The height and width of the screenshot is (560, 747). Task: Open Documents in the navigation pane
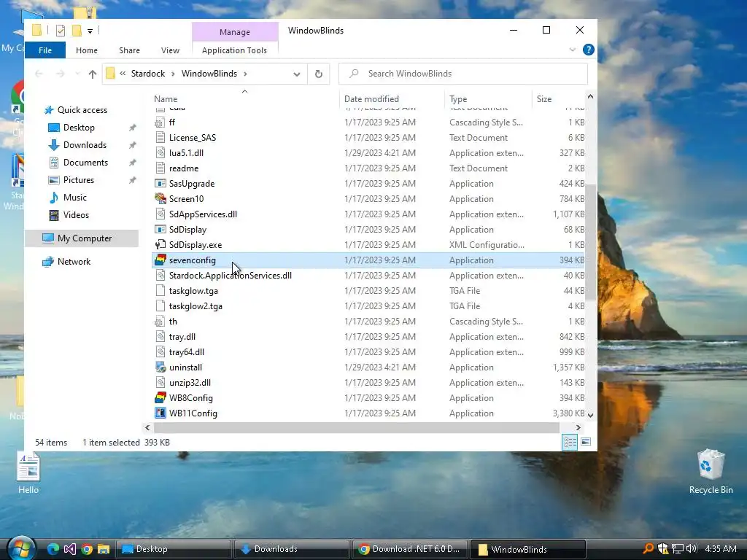[86, 163]
